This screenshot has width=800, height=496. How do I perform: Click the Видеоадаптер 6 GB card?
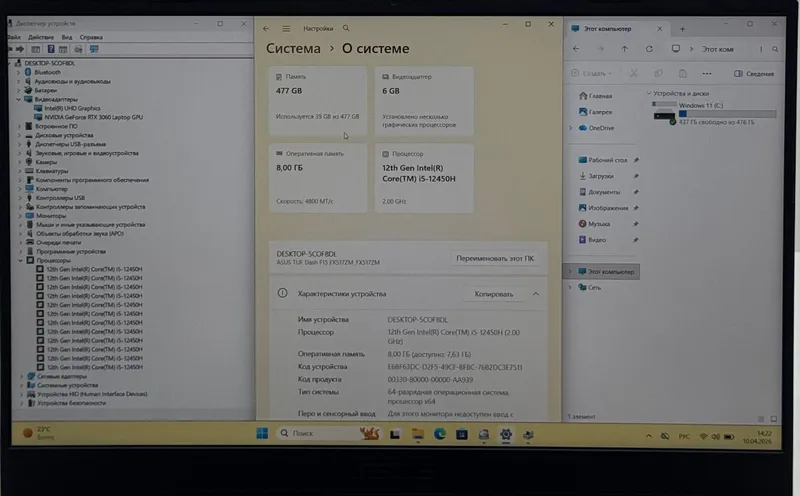coord(424,101)
